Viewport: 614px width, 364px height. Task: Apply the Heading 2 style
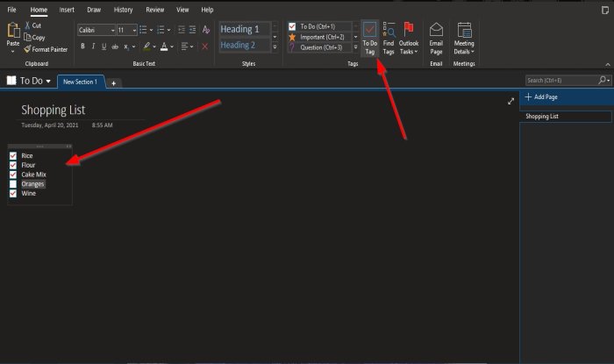[245, 45]
